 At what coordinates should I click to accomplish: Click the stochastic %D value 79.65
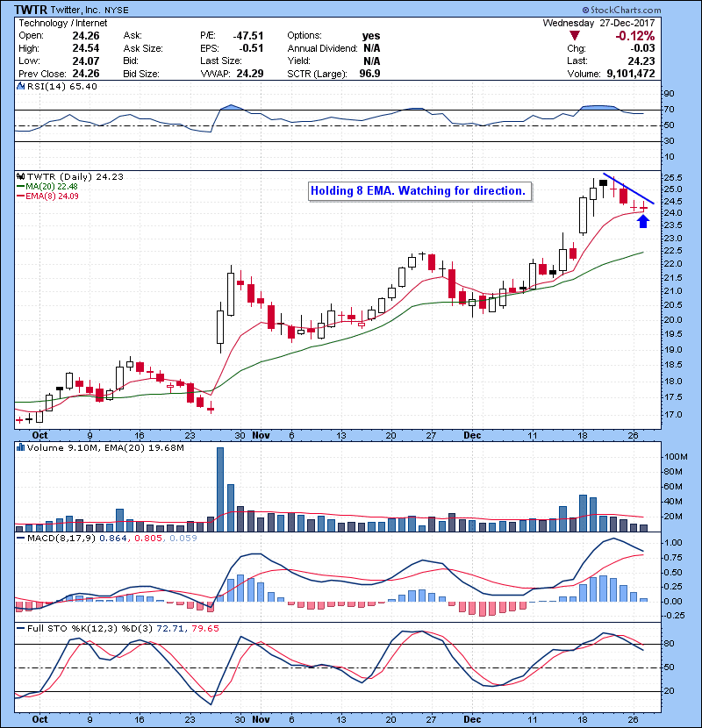tap(204, 629)
